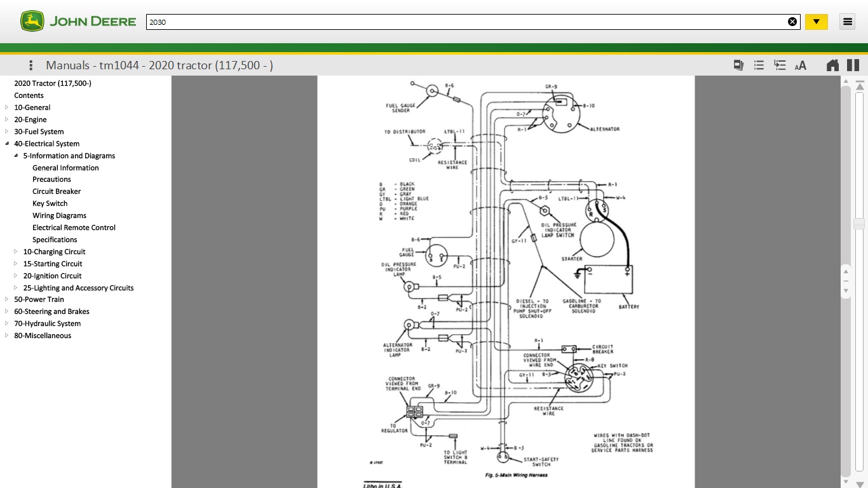Clear the search field text
The width and height of the screenshot is (868, 488).
pos(792,22)
